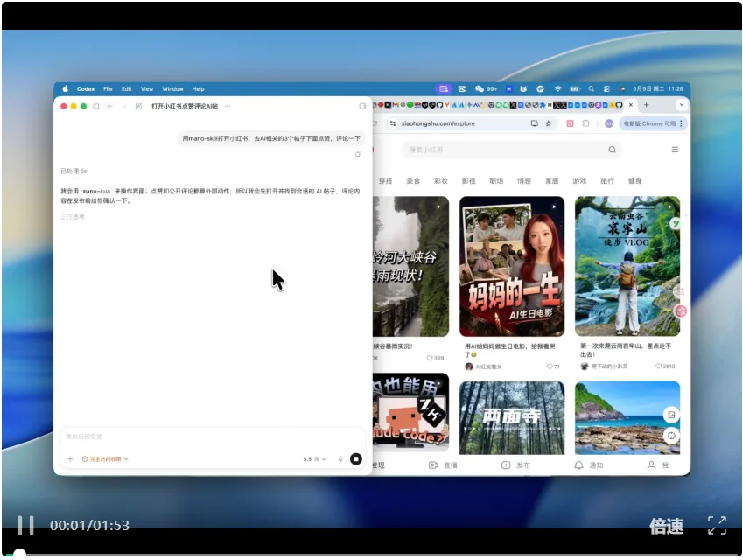The width and height of the screenshot is (743, 560).
Task: Click the 已处理 5s status text
Action: 74,171
